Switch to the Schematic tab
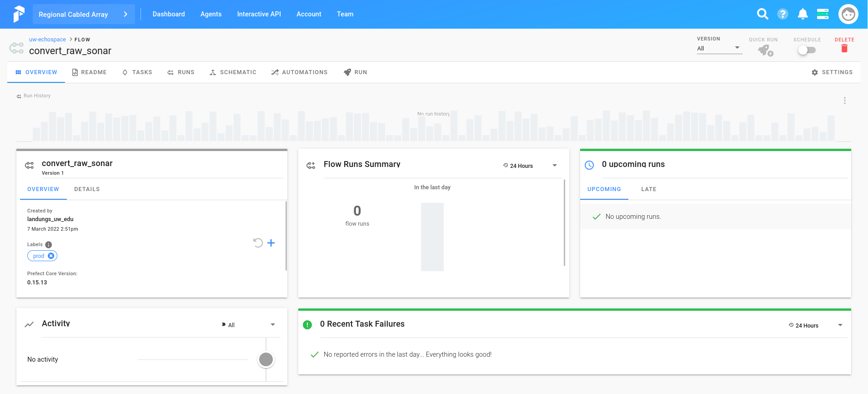Image resolution: width=868 pixels, height=394 pixels. pyautogui.click(x=233, y=72)
